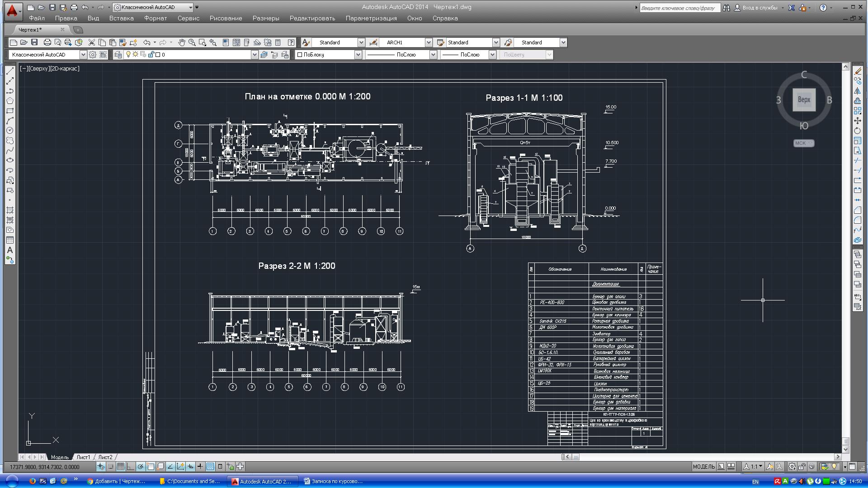This screenshot has height=488, width=868.
Task: Toggle Dynamic Input in status bar
Action: click(190, 467)
